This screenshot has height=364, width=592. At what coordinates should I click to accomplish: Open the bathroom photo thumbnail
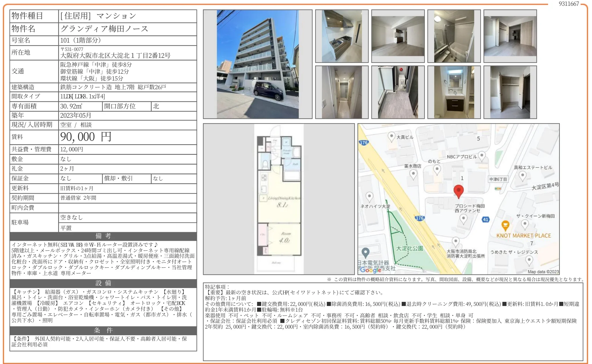tap(454, 36)
